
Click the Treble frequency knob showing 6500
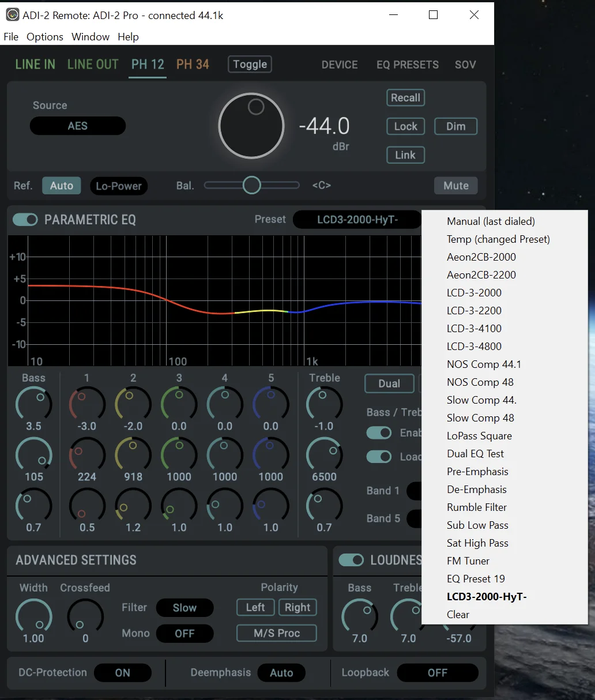click(325, 454)
